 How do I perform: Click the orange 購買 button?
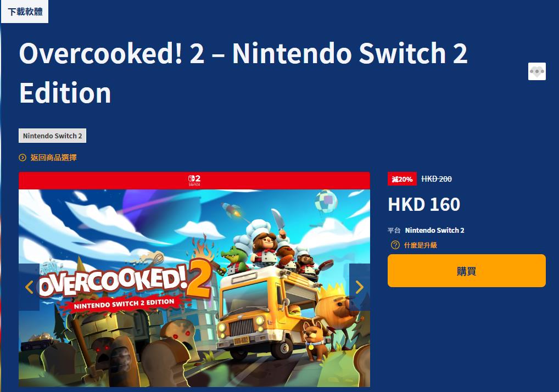click(x=466, y=271)
